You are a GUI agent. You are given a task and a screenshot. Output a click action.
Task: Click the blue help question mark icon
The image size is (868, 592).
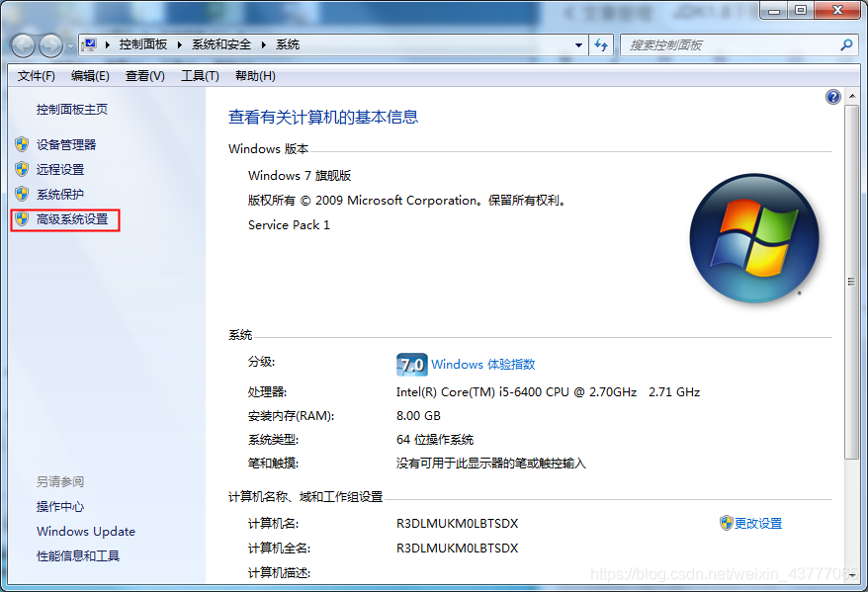pyautogui.click(x=833, y=97)
